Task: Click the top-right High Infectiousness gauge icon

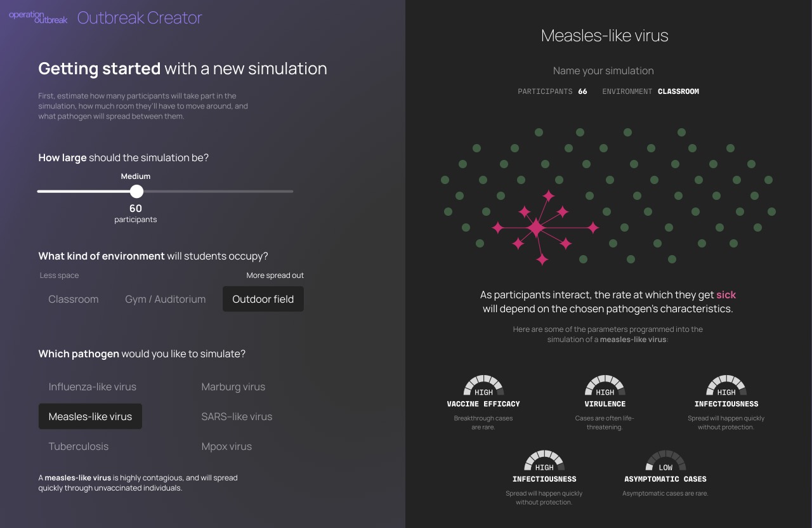Action: click(726, 386)
